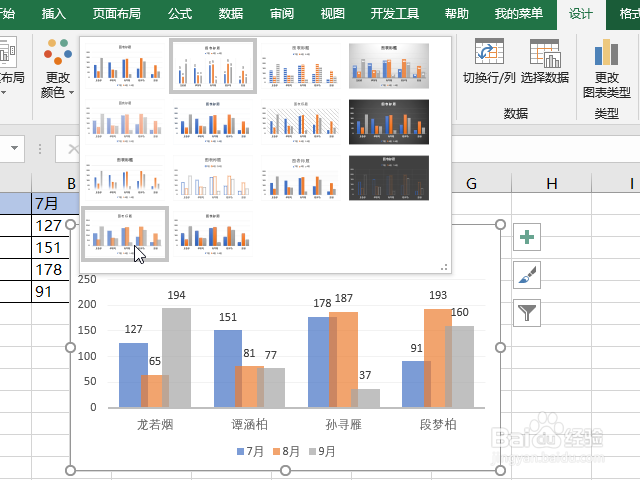Choose the last chart style in bottom row
The image size is (640, 480).
coord(213,234)
